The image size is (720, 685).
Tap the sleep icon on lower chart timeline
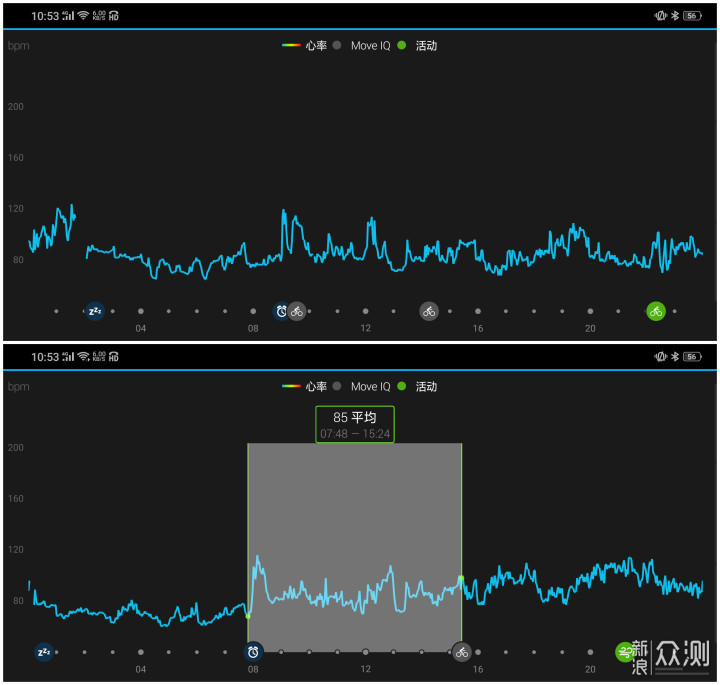pyautogui.click(x=44, y=652)
